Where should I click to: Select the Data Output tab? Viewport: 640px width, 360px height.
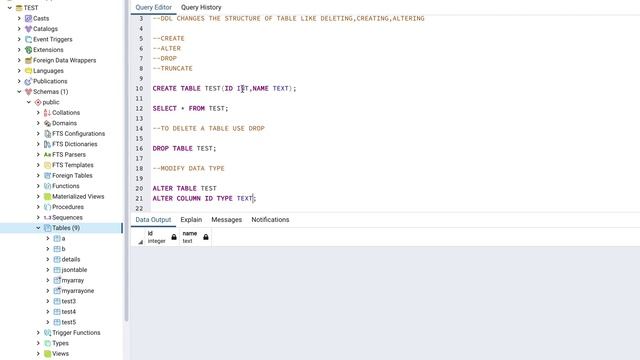coord(153,220)
